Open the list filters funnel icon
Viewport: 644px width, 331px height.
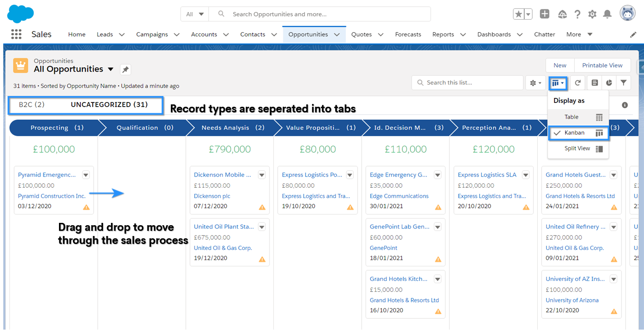tap(623, 83)
